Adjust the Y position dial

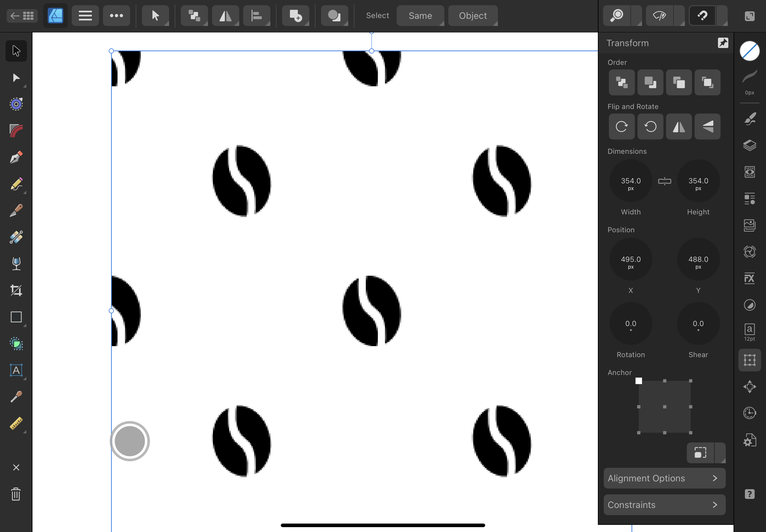tap(698, 259)
